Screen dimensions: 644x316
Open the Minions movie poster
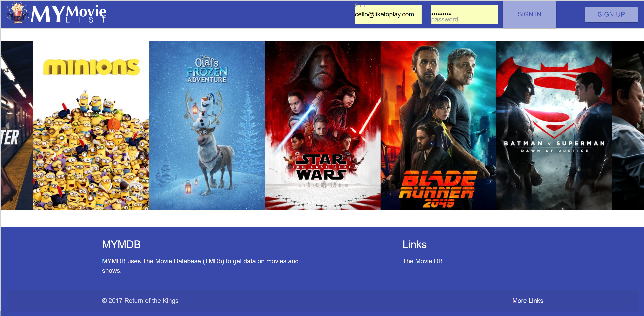click(91, 125)
